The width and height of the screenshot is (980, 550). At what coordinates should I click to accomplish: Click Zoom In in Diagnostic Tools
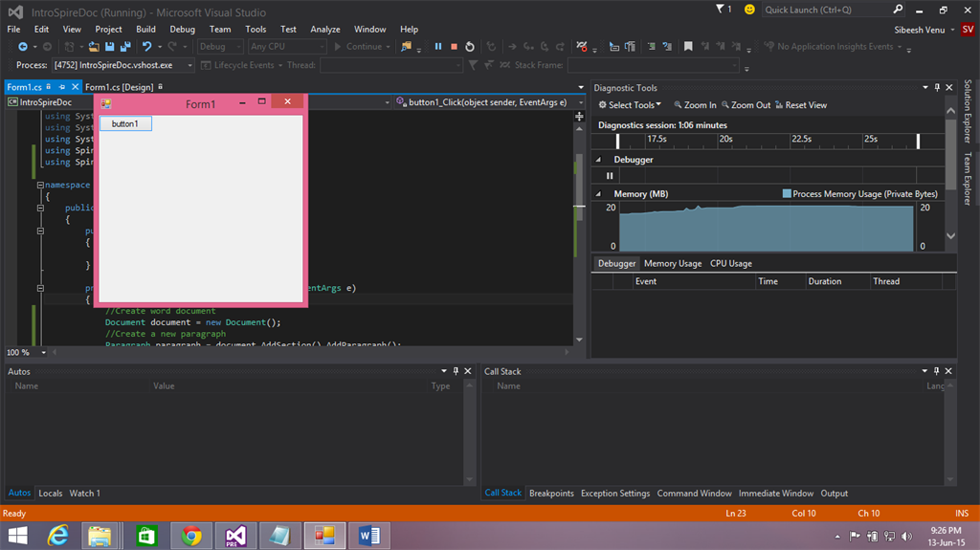tap(695, 105)
